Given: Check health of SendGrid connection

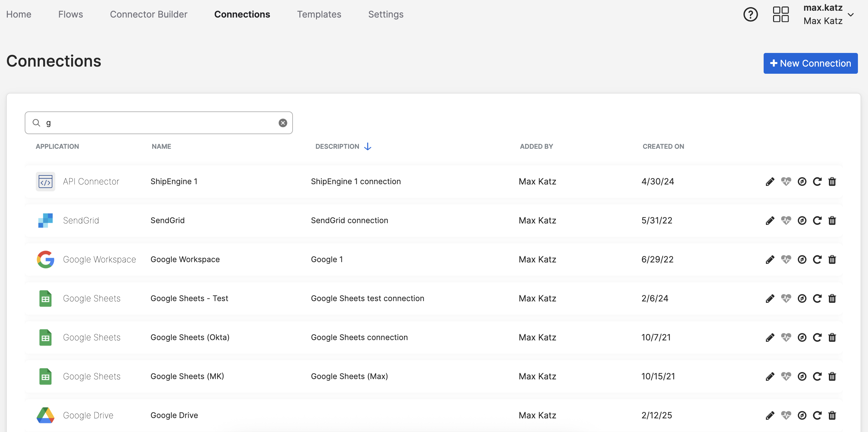Looking at the screenshot, I should (x=786, y=221).
